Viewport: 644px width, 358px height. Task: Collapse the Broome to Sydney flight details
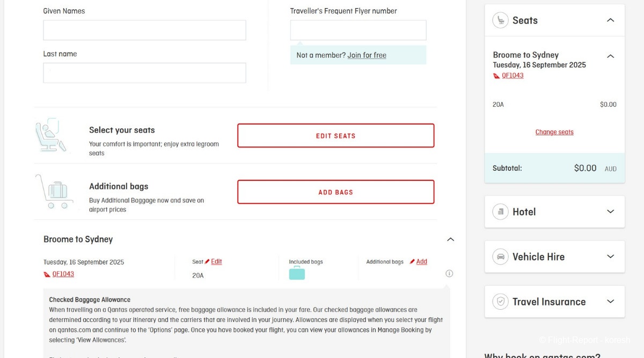450,239
